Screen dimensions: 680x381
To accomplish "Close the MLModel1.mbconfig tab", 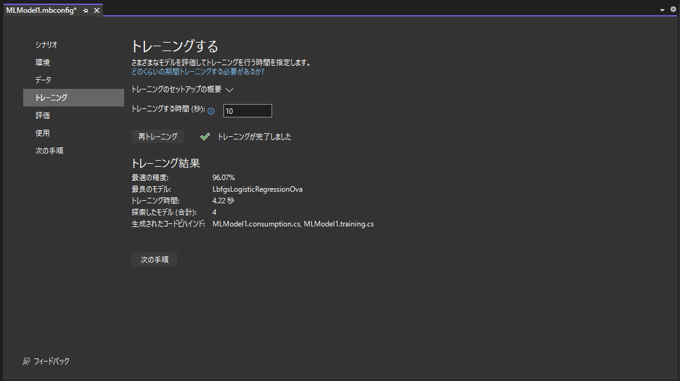I will click(x=97, y=10).
